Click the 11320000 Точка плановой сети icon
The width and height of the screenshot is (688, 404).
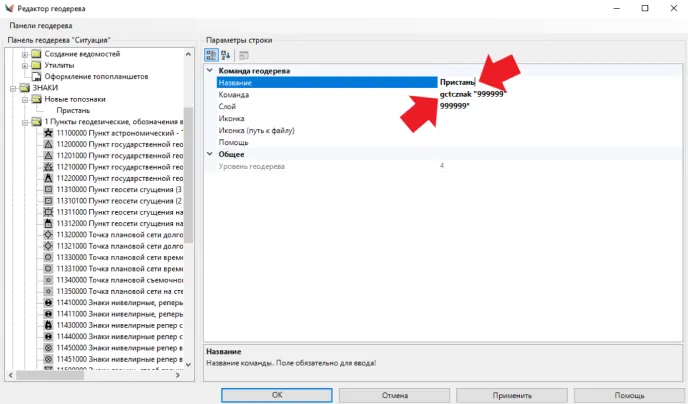(49, 235)
